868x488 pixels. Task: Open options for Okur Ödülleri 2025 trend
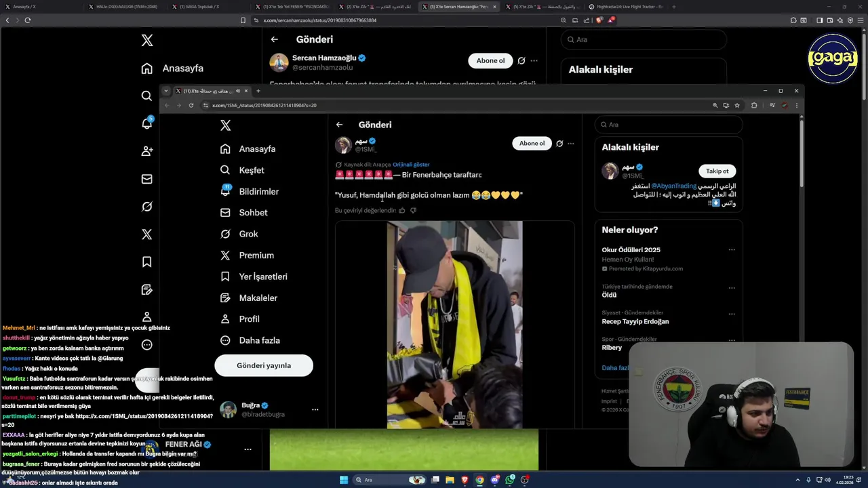pos(732,249)
